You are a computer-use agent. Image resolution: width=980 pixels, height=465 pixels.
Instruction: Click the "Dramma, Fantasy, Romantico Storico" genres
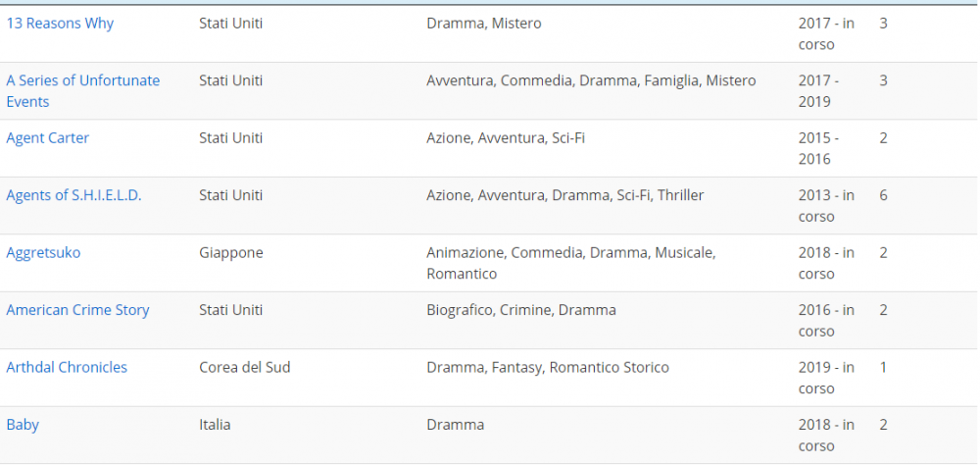pos(547,367)
